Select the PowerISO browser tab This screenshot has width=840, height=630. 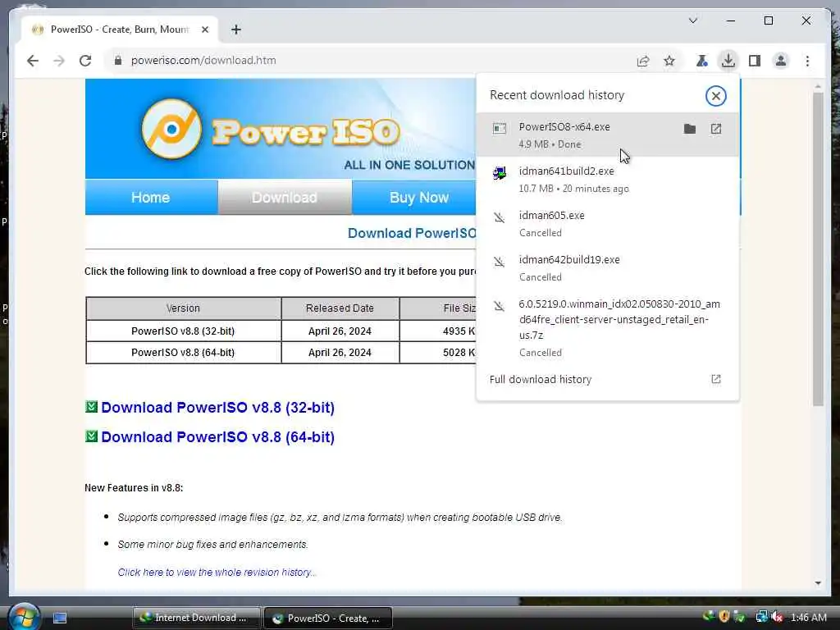click(119, 30)
